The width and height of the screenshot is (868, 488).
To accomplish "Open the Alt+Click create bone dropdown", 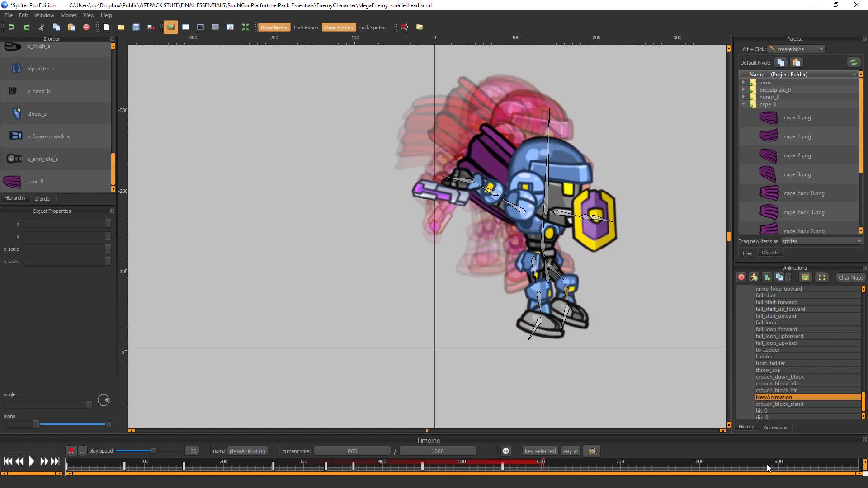I will [796, 49].
